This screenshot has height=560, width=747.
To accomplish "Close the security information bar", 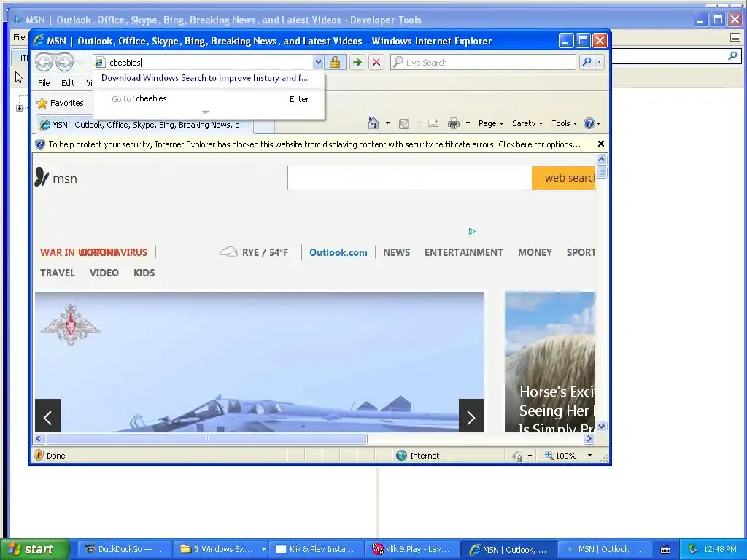I will click(601, 144).
